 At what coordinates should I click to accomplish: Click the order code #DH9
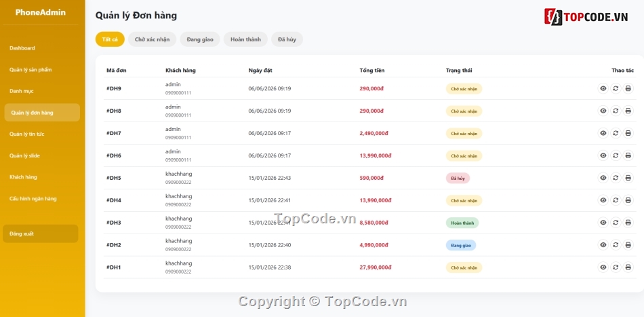pos(114,88)
